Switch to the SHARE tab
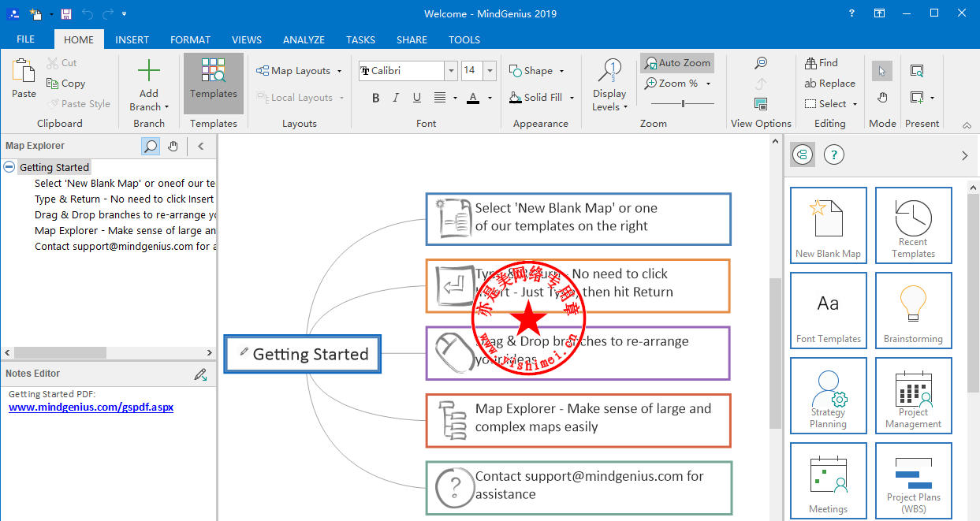Viewport: 980px width, 521px height. point(412,39)
